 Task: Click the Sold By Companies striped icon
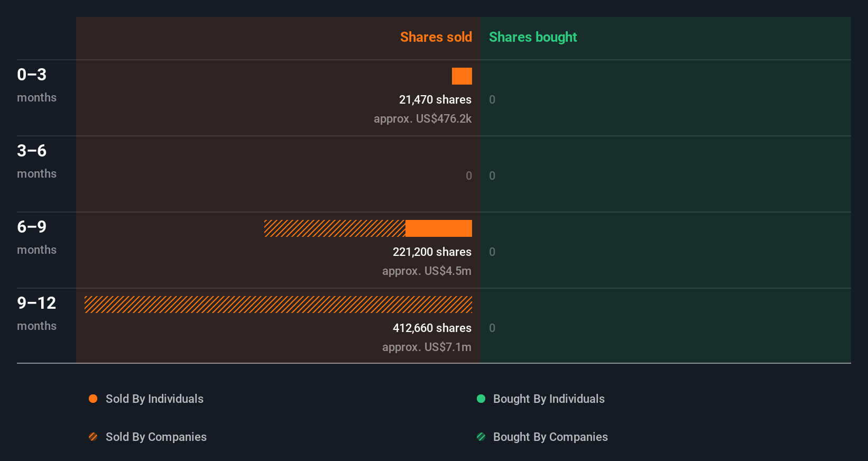(93, 437)
